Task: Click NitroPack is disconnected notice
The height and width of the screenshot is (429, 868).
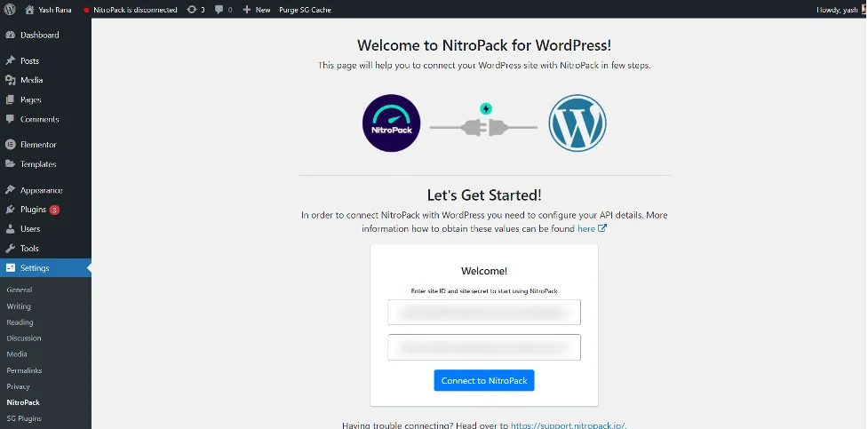Action: [x=136, y=10]
